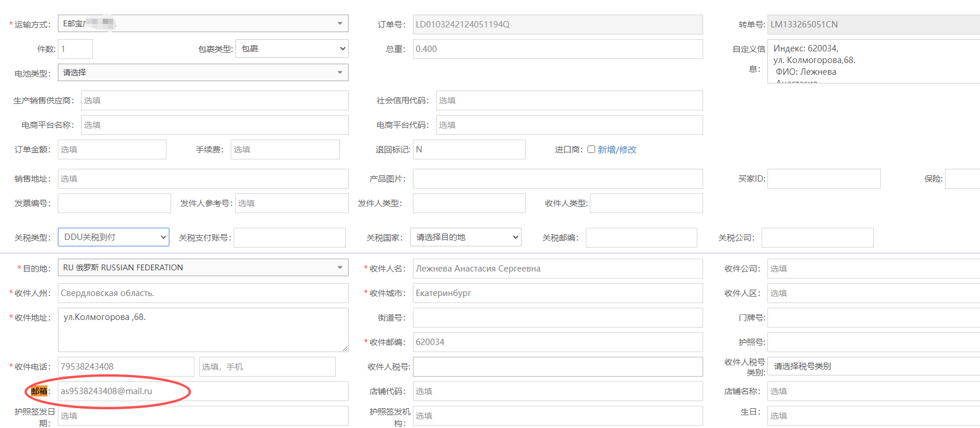Click the 邮箱 email input field
980x428 pixels.
(x=203, y=391)
